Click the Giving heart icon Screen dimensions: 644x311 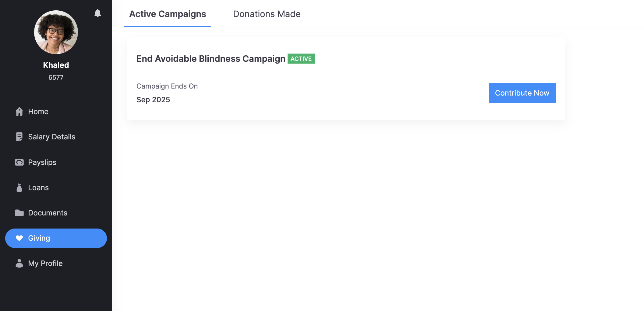point(19,238)
